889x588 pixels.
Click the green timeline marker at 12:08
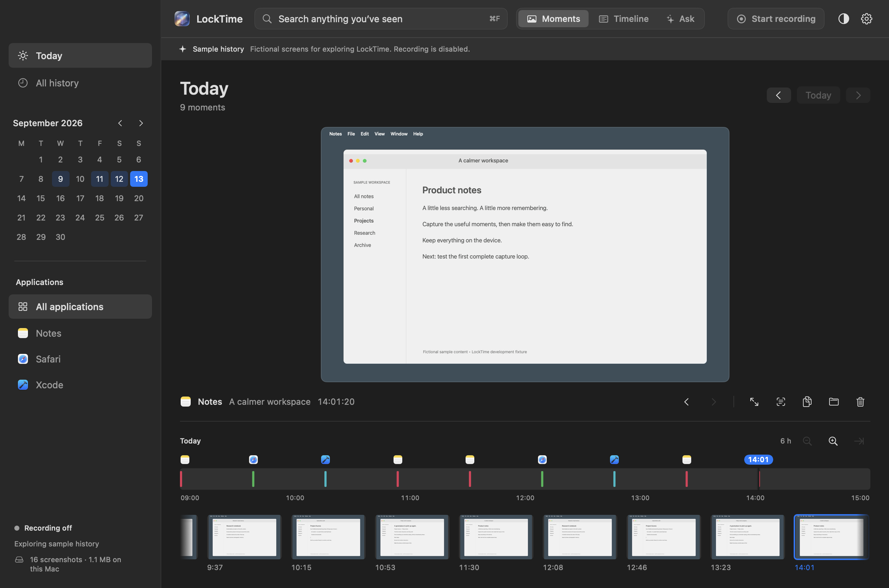[x=542, y=479]
